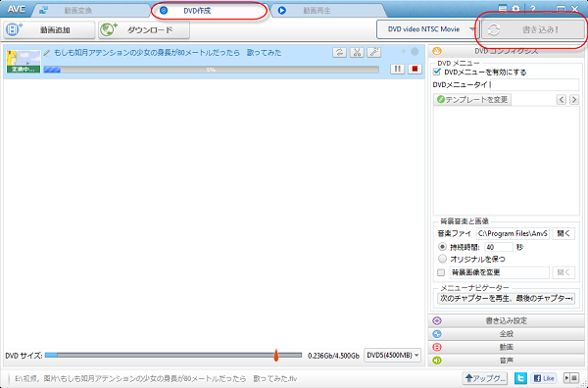Open the settings gear in title bar

[x=516, y=9]
